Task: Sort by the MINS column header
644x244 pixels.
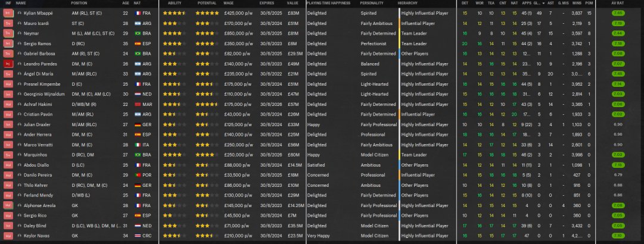Action: (576, 3)
